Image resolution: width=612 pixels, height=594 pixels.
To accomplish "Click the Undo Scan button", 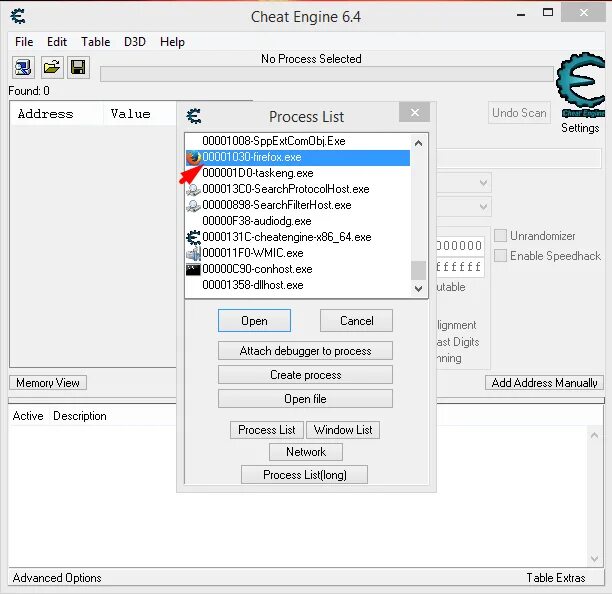I will 519,113.
